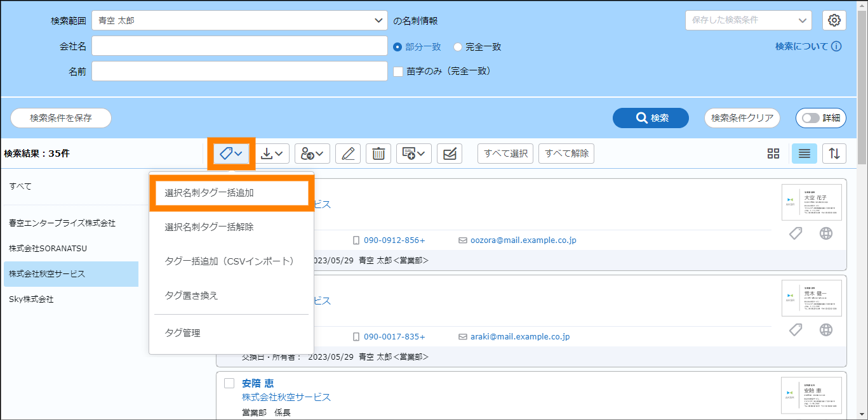Choose 選択名刺タグ一括解除 from the menu
Screen dimensions: 868x420
tap(209, 226)
